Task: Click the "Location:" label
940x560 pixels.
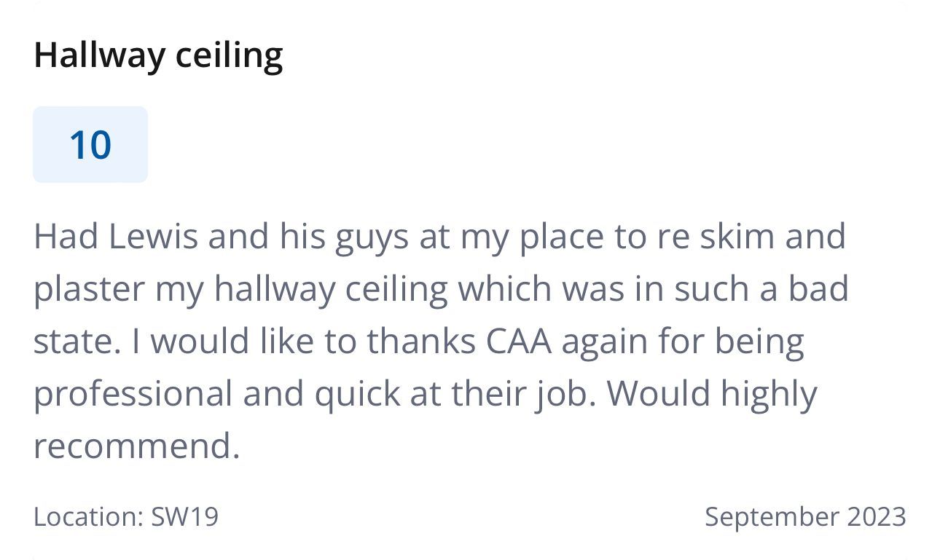Action: 88,516
